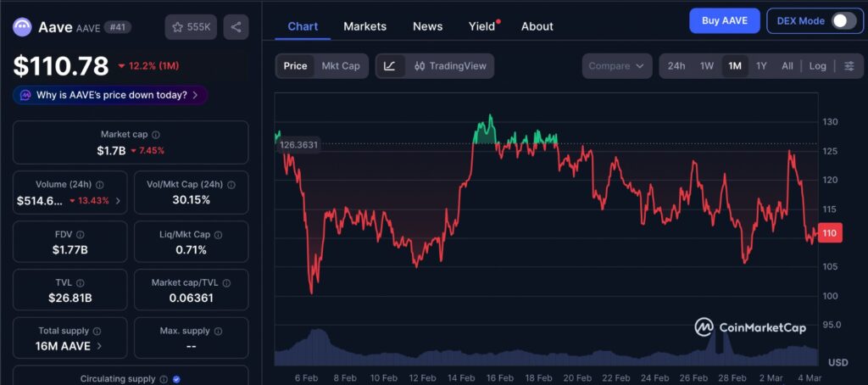Click the 12.2% (1M) price change
Screen dimensions: 868x385
[148, 66]
